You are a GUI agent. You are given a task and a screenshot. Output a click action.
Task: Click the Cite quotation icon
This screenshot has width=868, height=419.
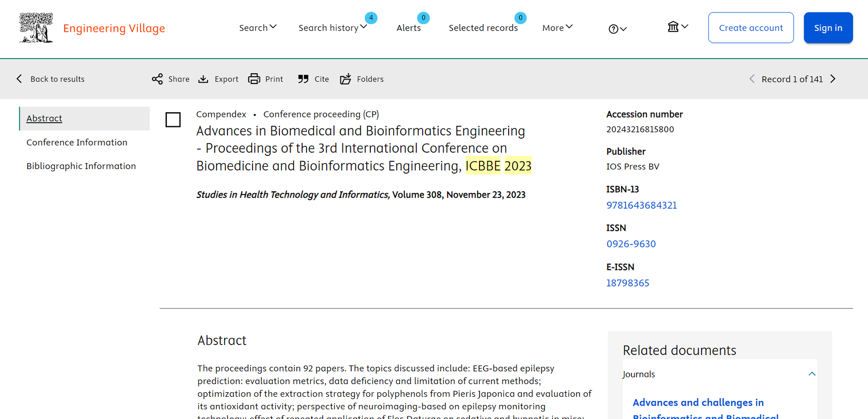303,79
